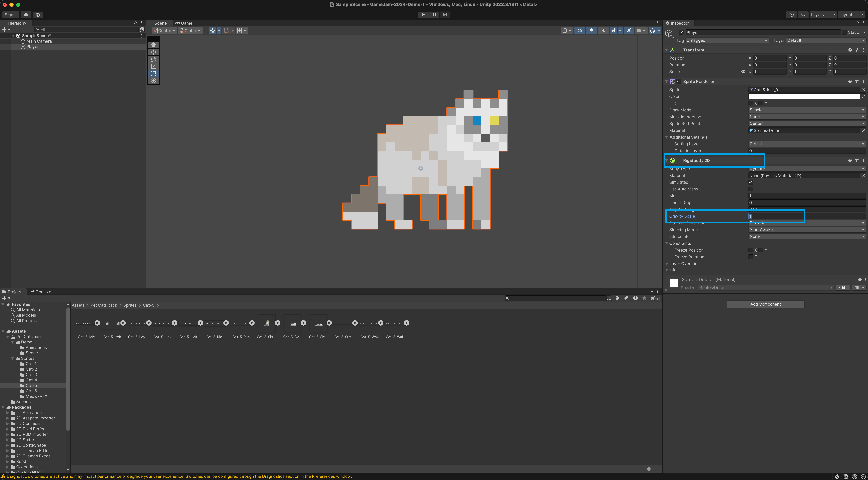868x480 pixels.
Task: Select the Hand view tool
Action: (x=154, y=45)
